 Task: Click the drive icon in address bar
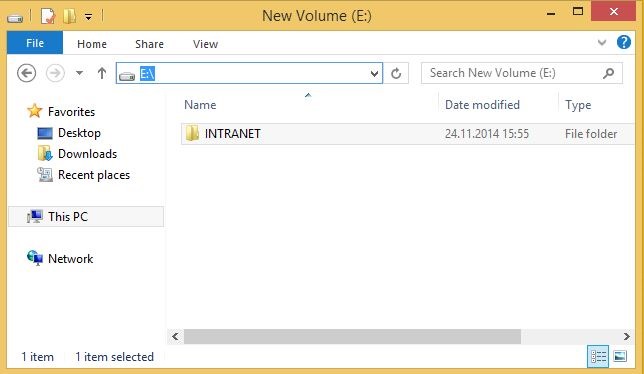tap(127, 76)
